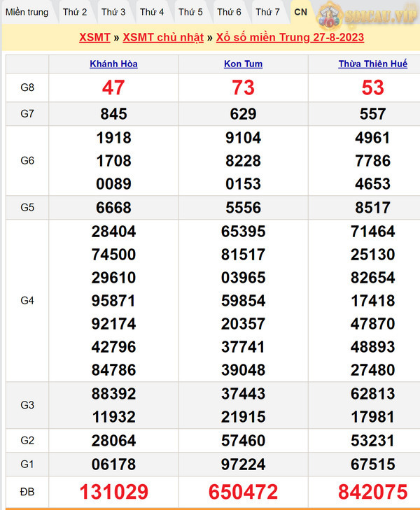The height and width of the screenshot is (510, 420).
Task: Open the Khánh Hòa province link
Action: 113,64
